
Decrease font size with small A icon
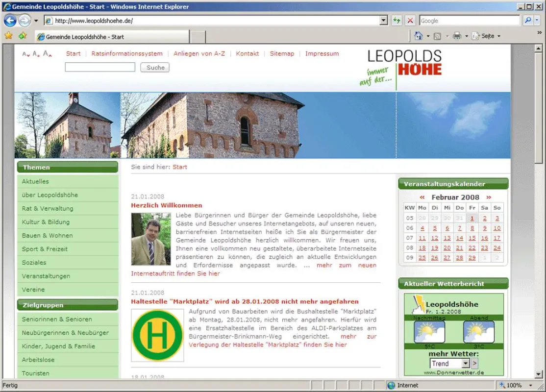click(26, 54)
